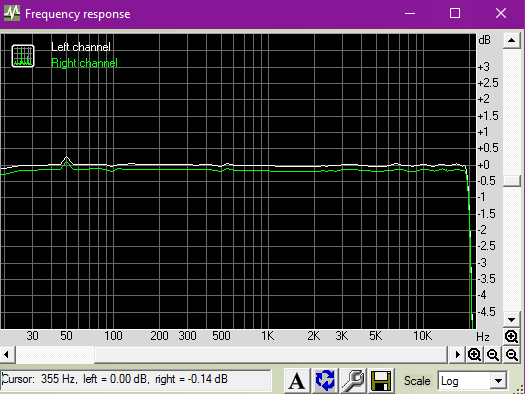
Task: Click the '1K' frequency axis label
Action: (268, 336)
